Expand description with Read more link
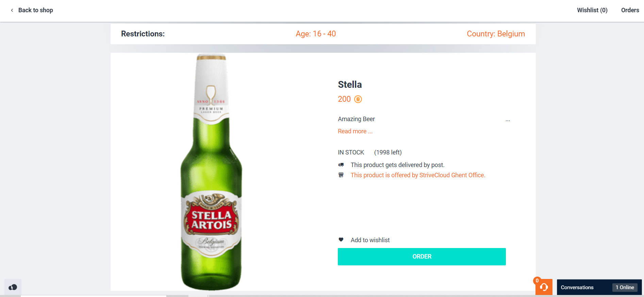Image resolution: width=644 pixels, height=297 pixels. point(355,131)
